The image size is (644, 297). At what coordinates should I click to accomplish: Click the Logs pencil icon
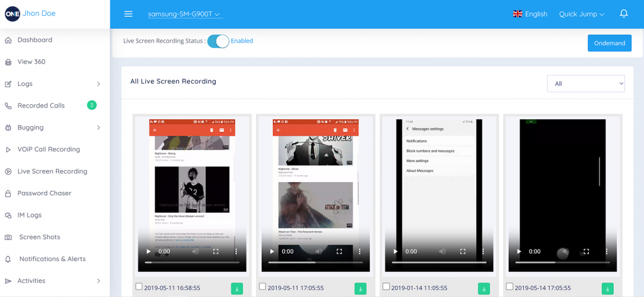pos(8,84)
